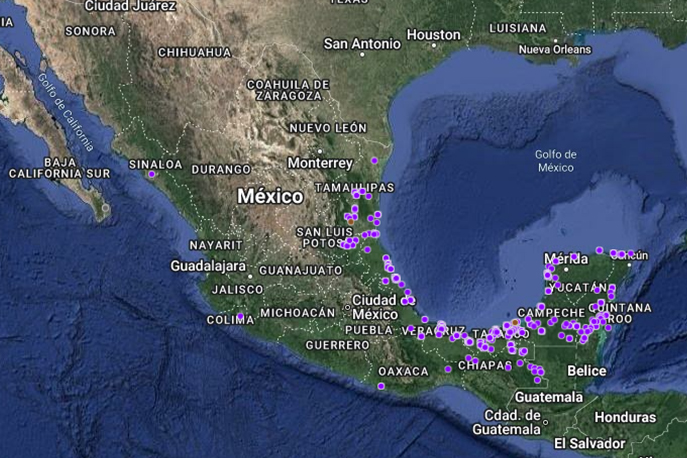
Task: Click the TAMAULIPAS state label
Action: pos(355,188)
